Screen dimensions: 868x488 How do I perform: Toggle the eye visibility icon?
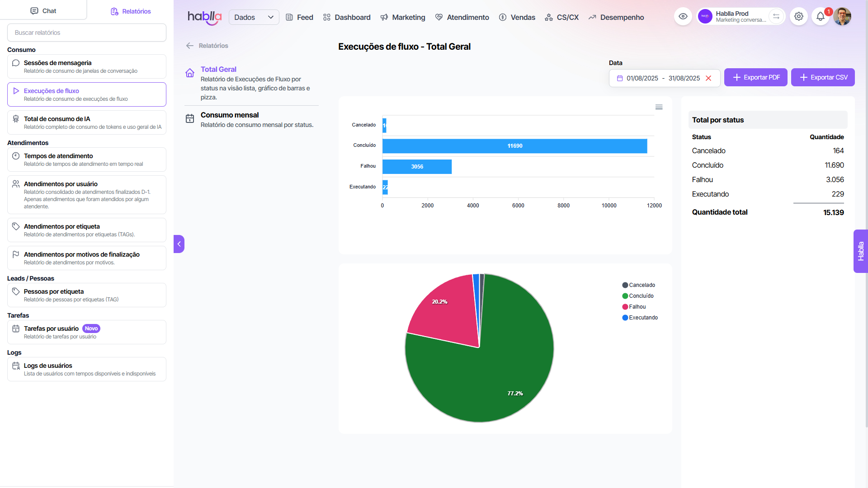683,17
